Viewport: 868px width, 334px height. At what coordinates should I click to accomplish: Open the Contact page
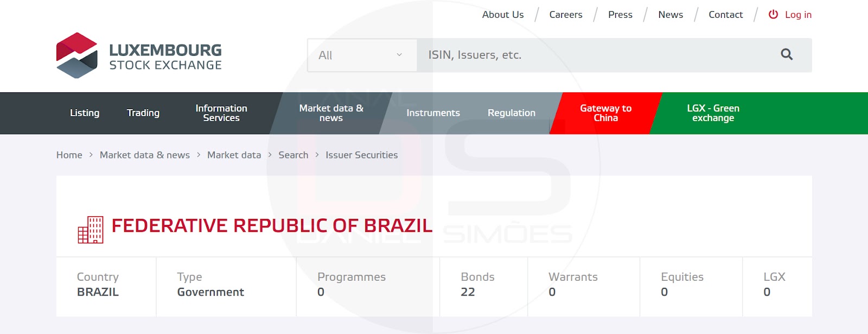(x=725, y=15)
